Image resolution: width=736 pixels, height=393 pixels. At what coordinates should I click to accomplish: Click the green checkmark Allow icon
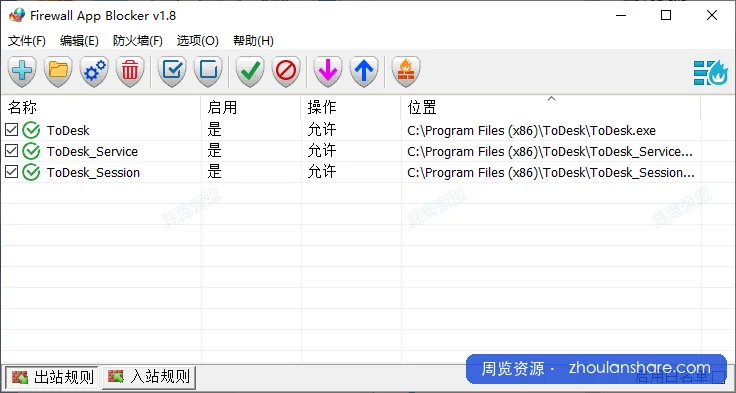pos(250,71)
